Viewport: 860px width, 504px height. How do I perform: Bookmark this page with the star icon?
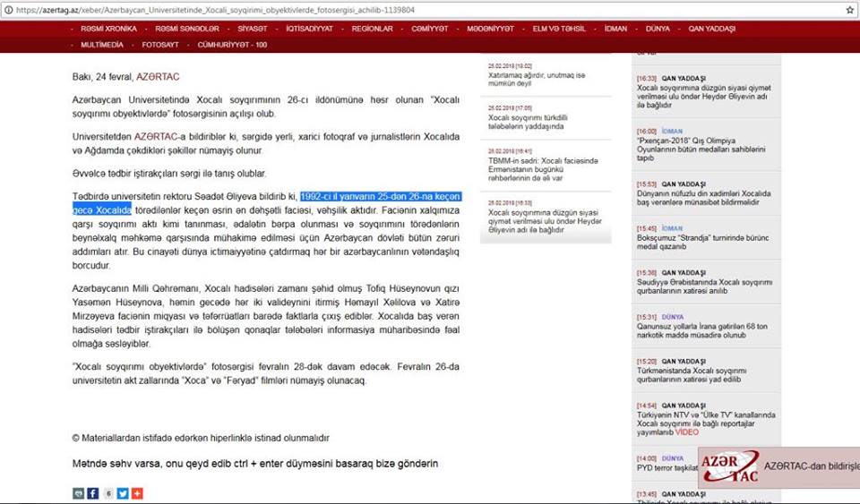(849, 10)
